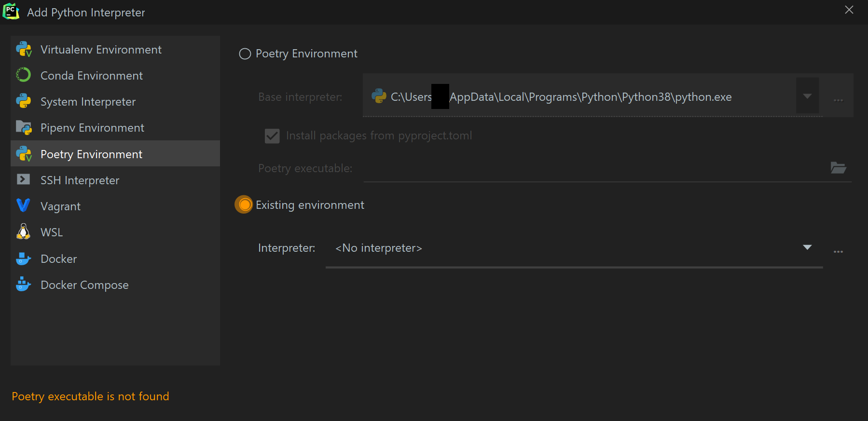Choose Virtualenv Environment in sidebar
The width and height of the screenshot is (868, 421).
[115, 49]
